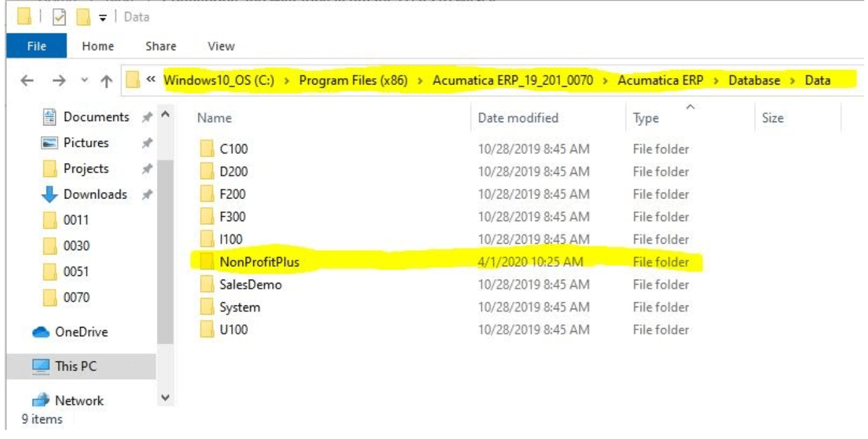This screenshot has height=439, width=868.
Task: Click the 4/1/2020 10:25 AM date cell
Action: pyautogui.click(x=530, y=262)
